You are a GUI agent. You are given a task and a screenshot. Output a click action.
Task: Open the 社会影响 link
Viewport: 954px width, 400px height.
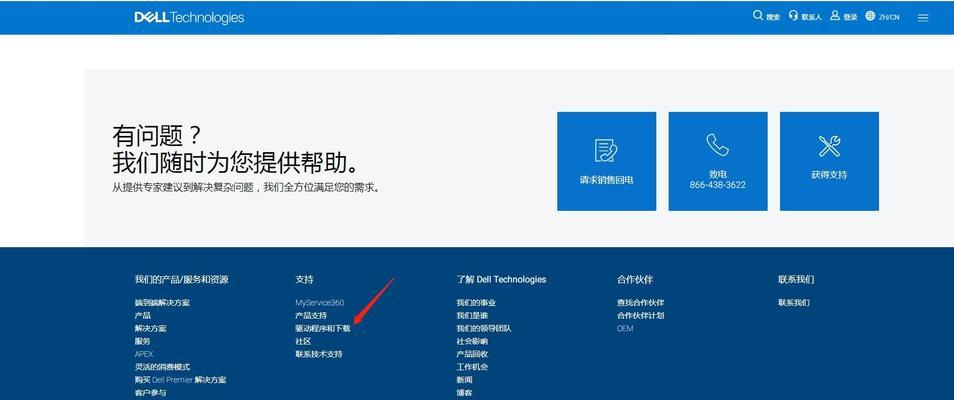coord(472,341)
